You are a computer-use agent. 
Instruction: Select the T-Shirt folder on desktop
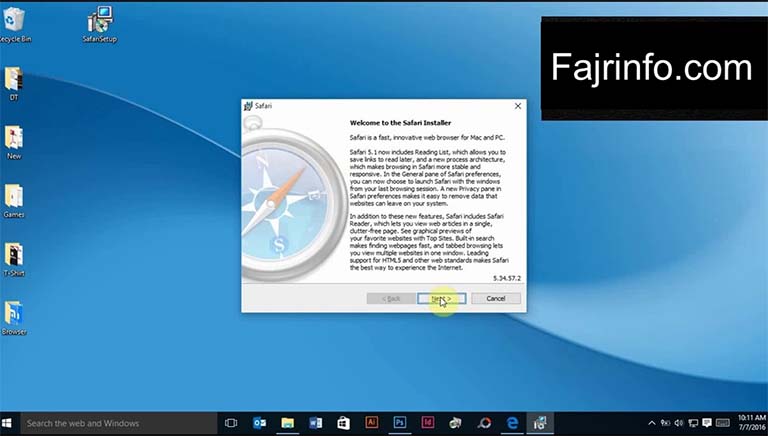(x=14, y=260)
